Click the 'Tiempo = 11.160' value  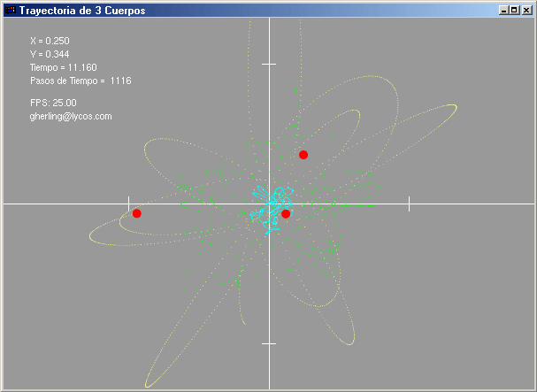click(64, 67)
